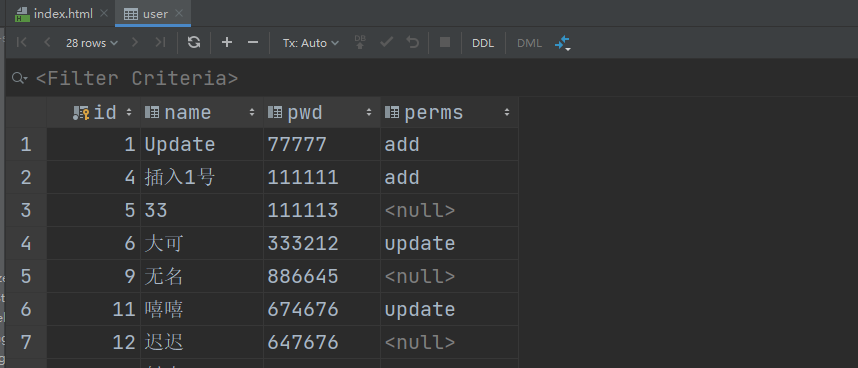Screen dimensions: 858x368
Task: Click the name cell '大可'
Action: coord(202,243)
